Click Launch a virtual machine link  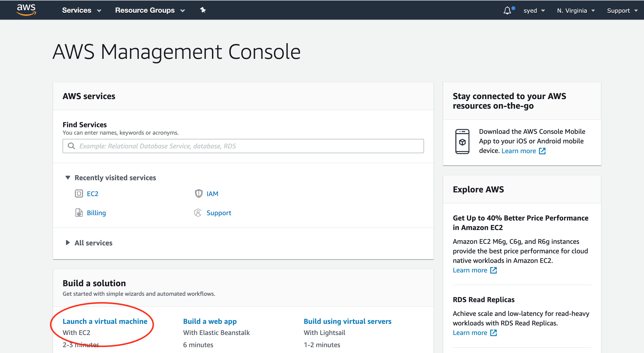click(x=105, y=321)
